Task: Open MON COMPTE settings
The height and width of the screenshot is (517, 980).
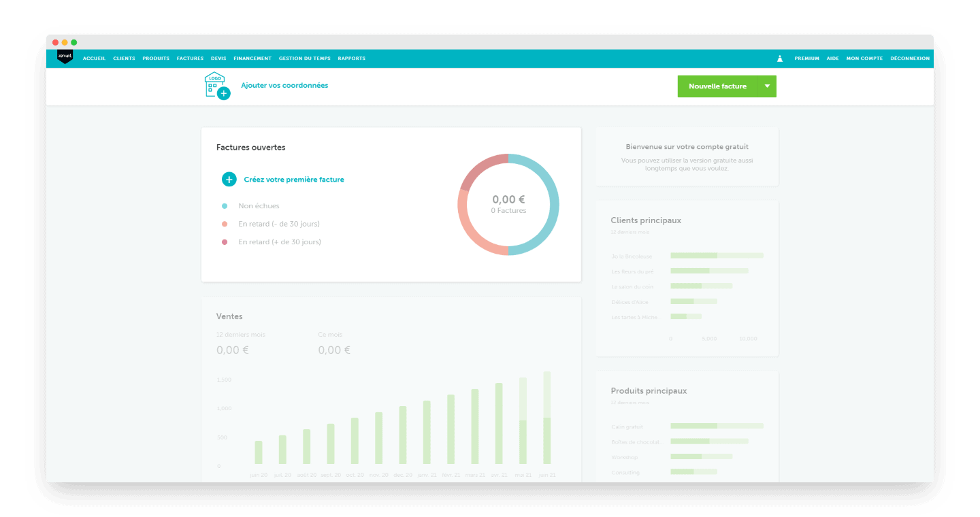Action: click(x=864, y=59)
